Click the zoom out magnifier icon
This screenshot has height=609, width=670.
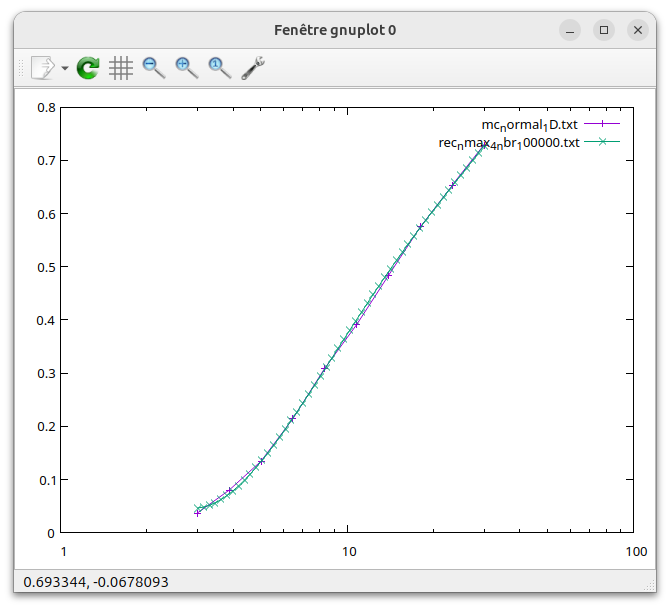[x=154, y=68]
